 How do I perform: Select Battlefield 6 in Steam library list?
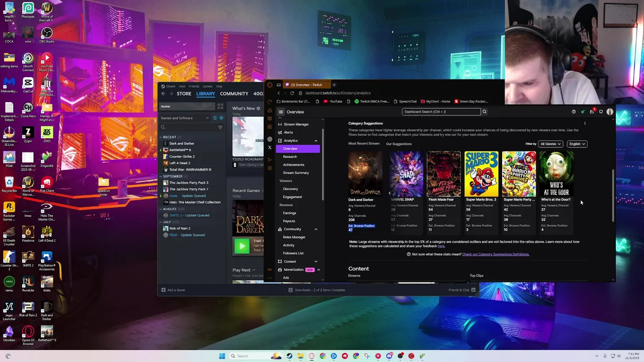pos(180,150)
